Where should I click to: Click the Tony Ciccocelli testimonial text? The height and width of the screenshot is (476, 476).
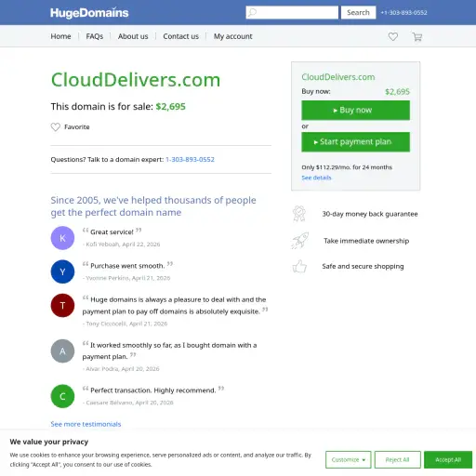[175, 306]
